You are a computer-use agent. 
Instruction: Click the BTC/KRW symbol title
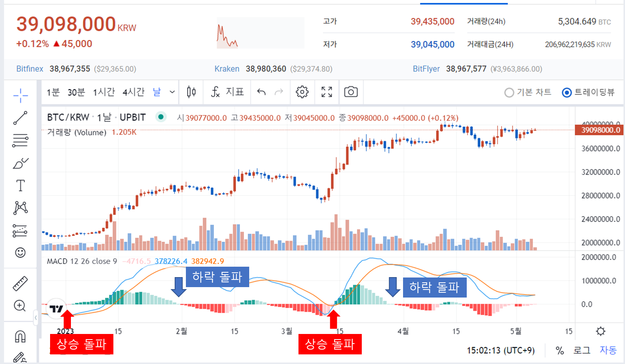click(68, 117)
